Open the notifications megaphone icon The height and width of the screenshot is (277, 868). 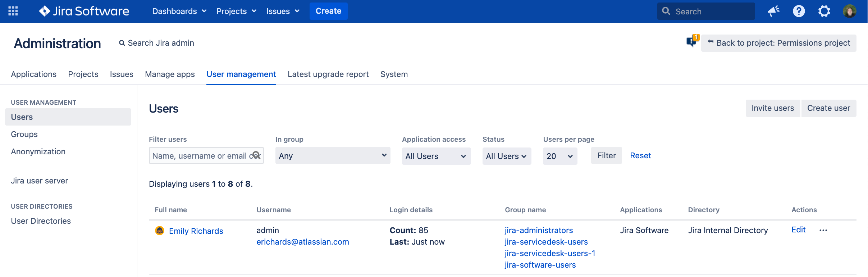click(x=773, y=11)
